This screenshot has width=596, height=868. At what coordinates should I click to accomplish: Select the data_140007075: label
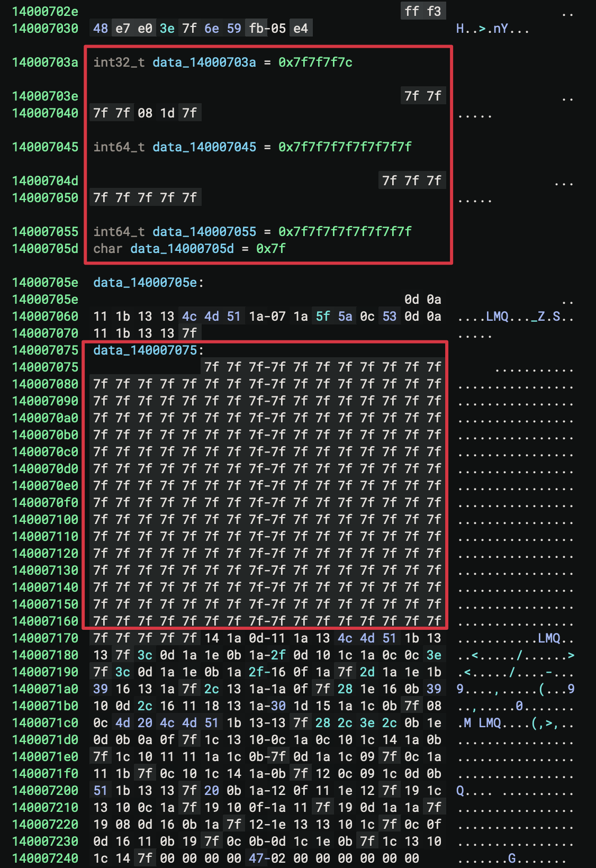149,350
